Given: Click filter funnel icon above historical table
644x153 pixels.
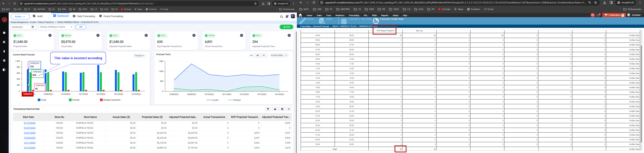Looking at the screenshot, I should pyautogui.click(x=268, y=109).
